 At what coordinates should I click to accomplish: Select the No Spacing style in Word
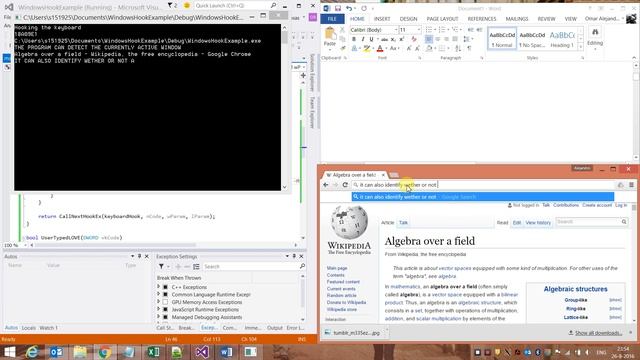pyautogui.click(x=532, y=39)
